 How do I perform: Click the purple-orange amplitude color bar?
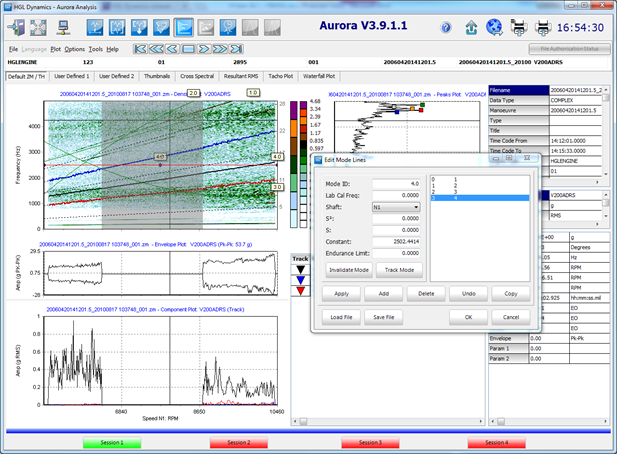[294, 164]
